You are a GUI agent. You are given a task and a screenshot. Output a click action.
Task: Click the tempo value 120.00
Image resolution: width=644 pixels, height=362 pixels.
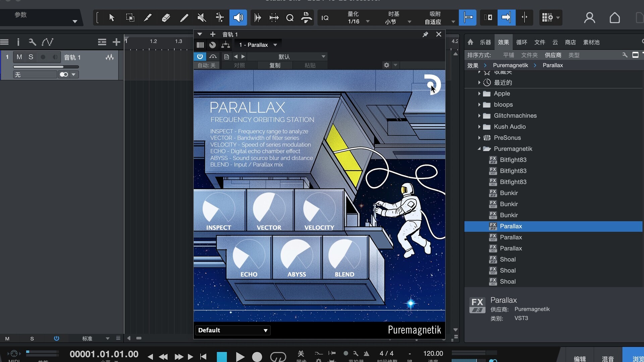[433, 353]
